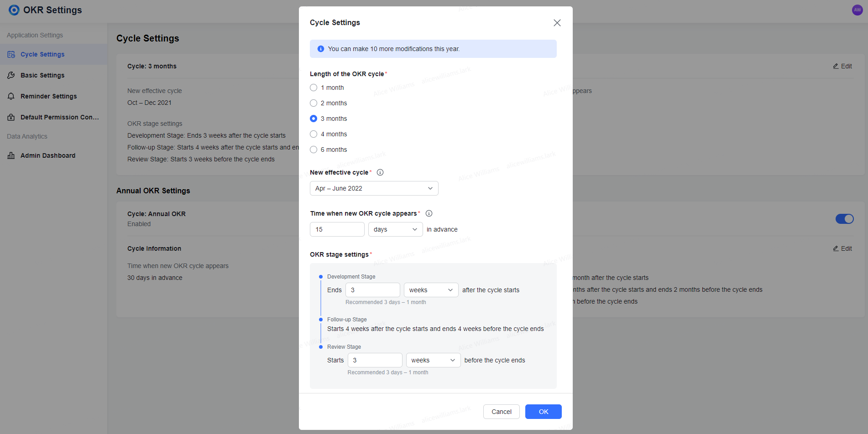This screenshot has width=868, height=434.
Task: Click the Reminder Settings bell icon
Action: (x=11, y=96)
